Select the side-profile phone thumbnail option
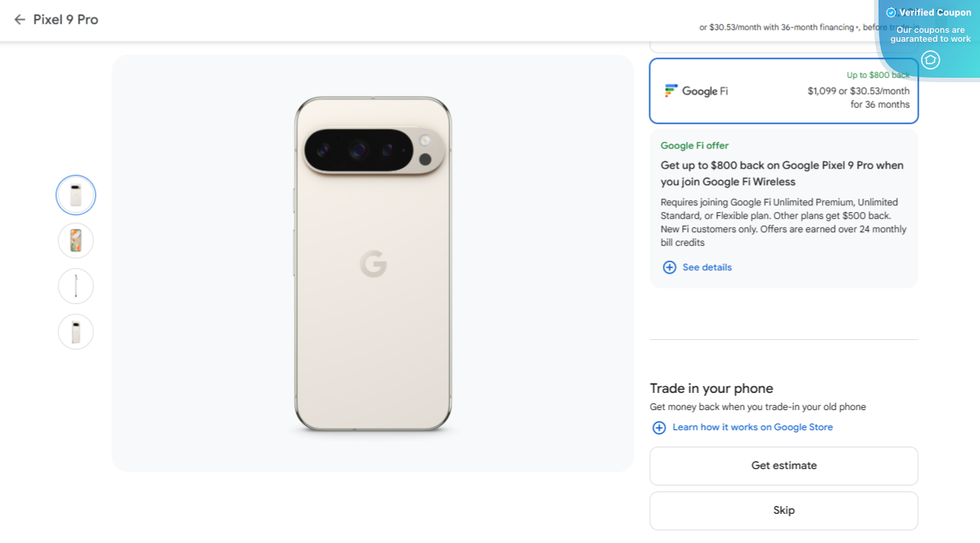The width and height of the screenshot is (980, 543). (75, 286)
